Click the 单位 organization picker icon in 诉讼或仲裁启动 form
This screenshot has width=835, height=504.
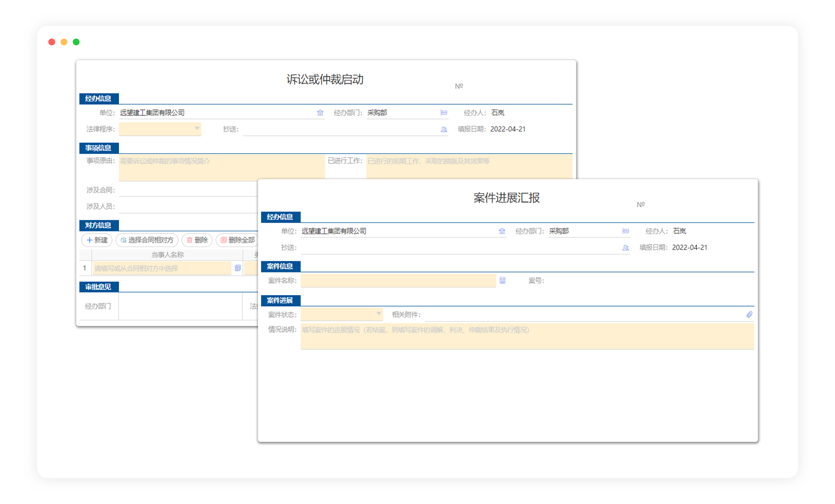pos(320,113)
